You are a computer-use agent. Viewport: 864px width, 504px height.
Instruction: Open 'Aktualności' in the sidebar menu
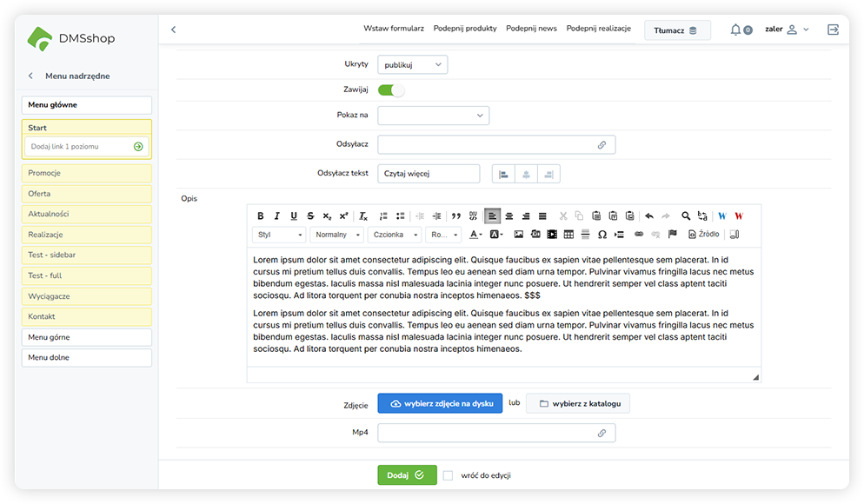tap(87, 214)
